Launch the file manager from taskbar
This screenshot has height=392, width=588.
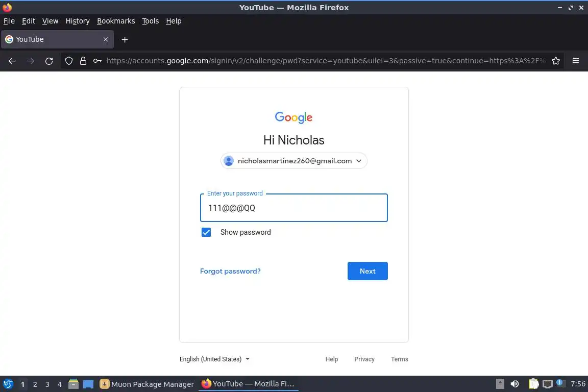coord(73,384)
